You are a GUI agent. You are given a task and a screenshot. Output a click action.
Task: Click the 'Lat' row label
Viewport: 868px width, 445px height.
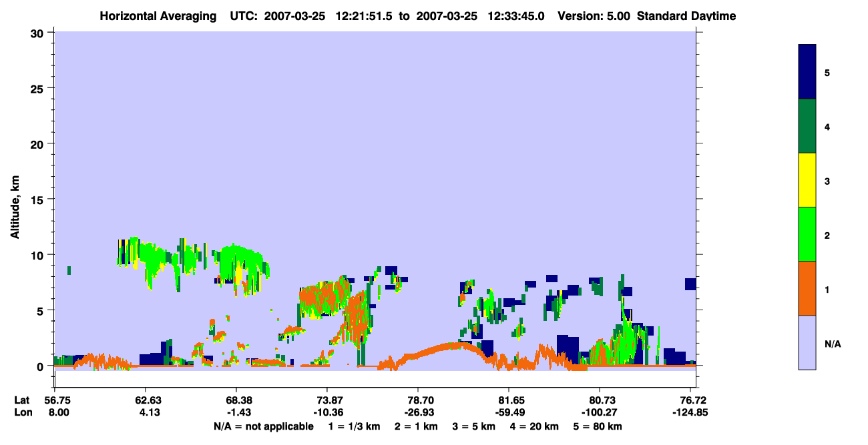click(x=22, y=400)
